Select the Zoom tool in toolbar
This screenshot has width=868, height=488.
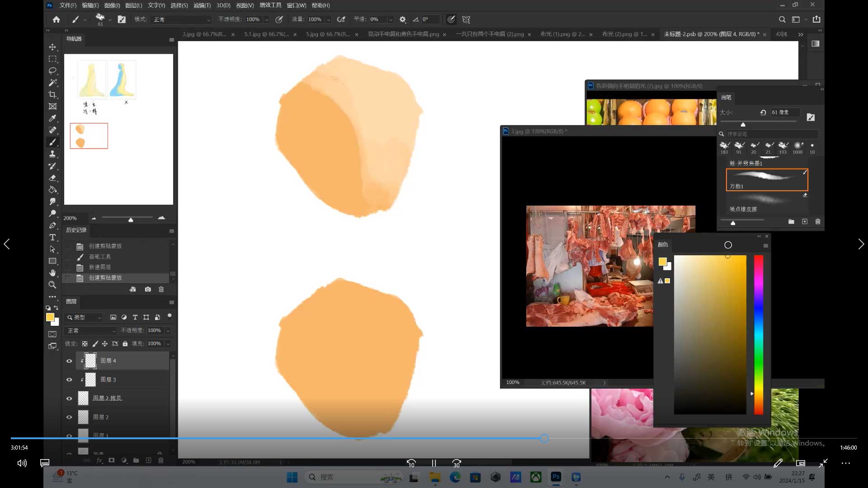pos(52,285)
